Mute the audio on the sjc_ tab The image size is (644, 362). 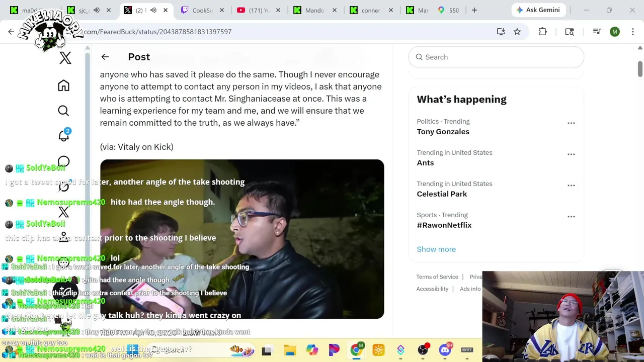97,10
